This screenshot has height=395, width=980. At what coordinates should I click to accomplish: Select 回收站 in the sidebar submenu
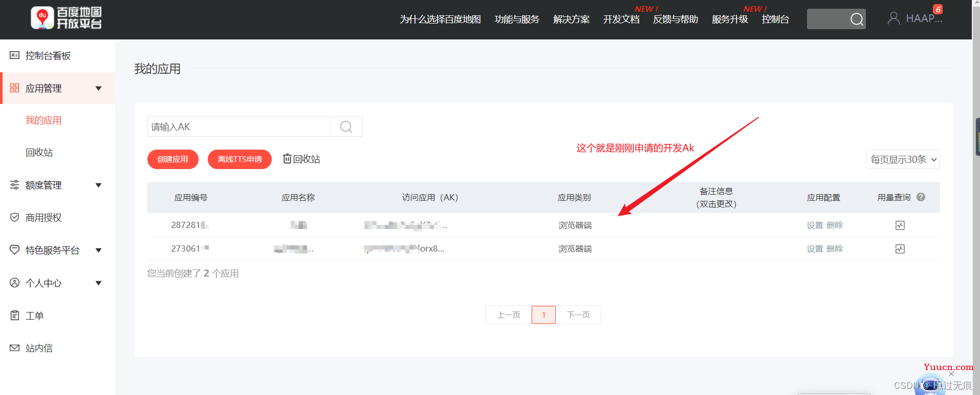pos(39,153)
